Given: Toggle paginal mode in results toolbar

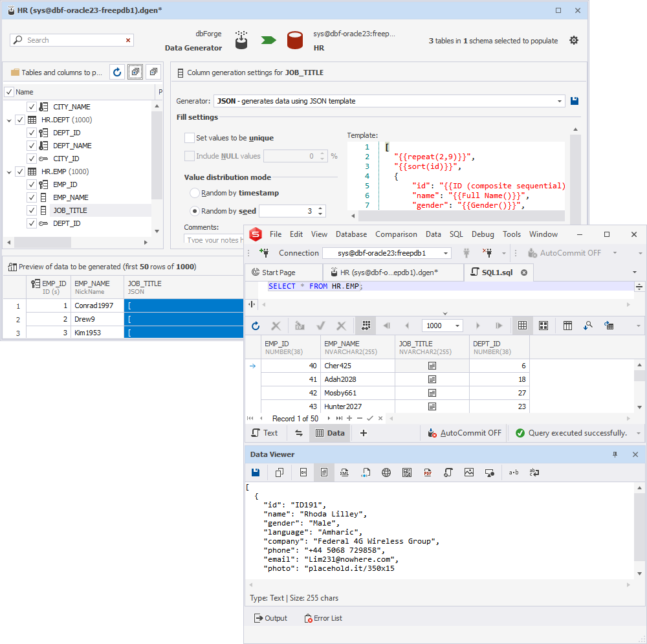Looking at the screenshot, I should pos(366,326).
